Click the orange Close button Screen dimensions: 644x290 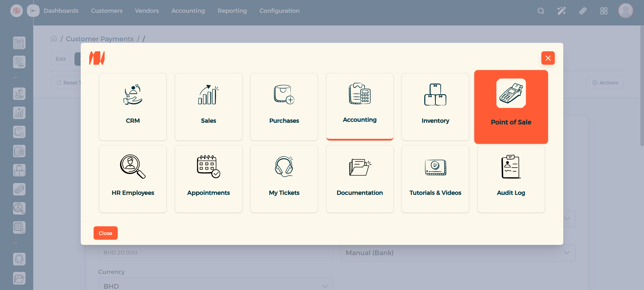tap(105, 233)
